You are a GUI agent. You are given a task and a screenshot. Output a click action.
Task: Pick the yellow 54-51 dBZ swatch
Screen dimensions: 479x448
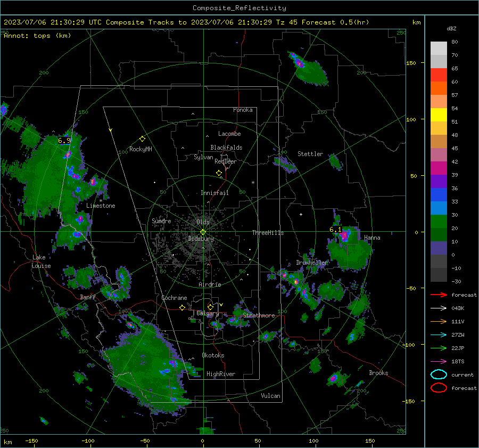point(439,115)
